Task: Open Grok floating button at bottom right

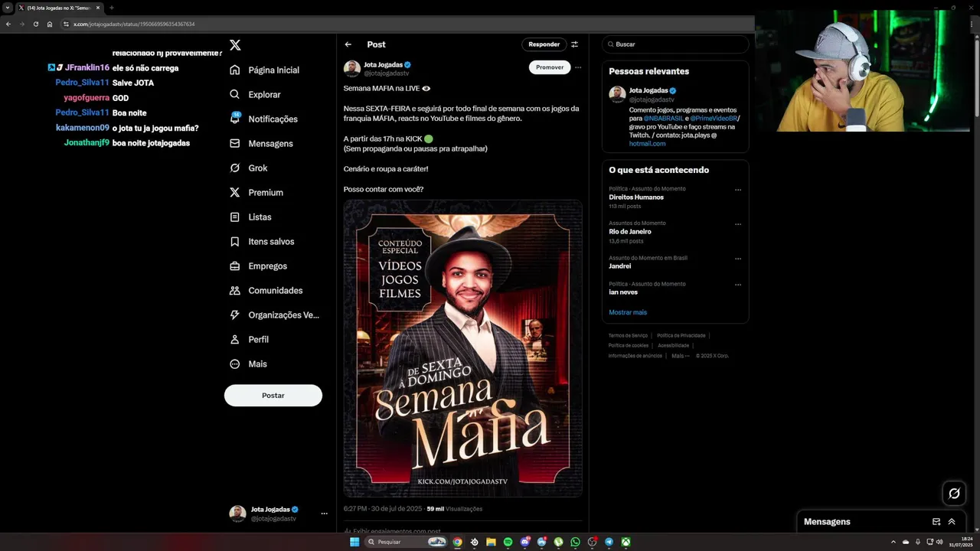Action: (954, 494)
